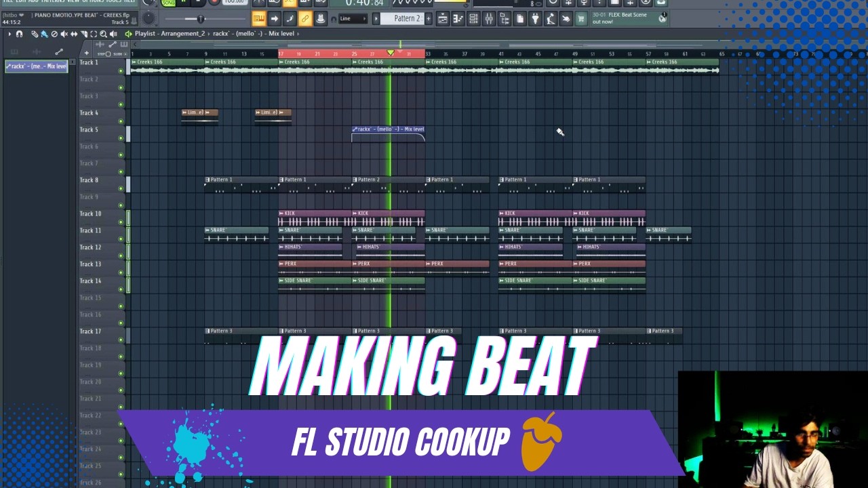Click the shopping cart icon
The width and height of the screenshot is (868, 488).
tap(581, 18)
